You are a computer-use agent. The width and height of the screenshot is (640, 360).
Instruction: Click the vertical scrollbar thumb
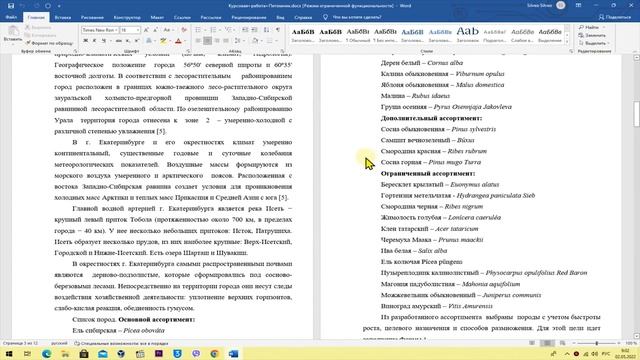coord(636,113)
